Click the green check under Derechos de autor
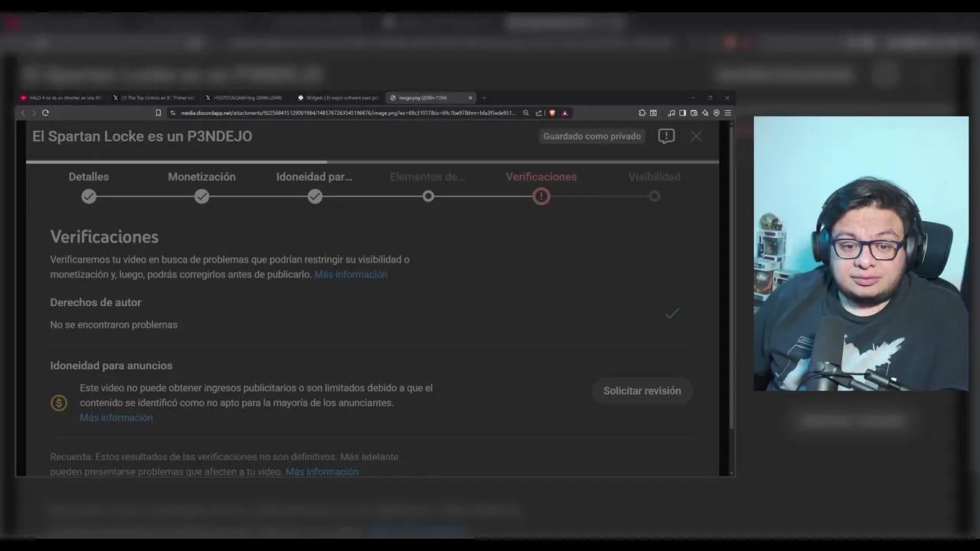Viewport: 980px width, 551px height. click(672, 313)
